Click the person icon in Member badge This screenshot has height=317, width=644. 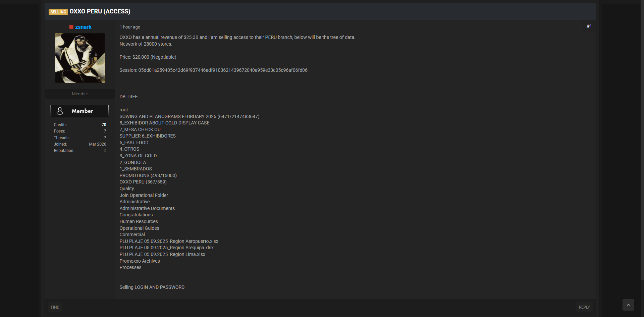click(60, 111)
